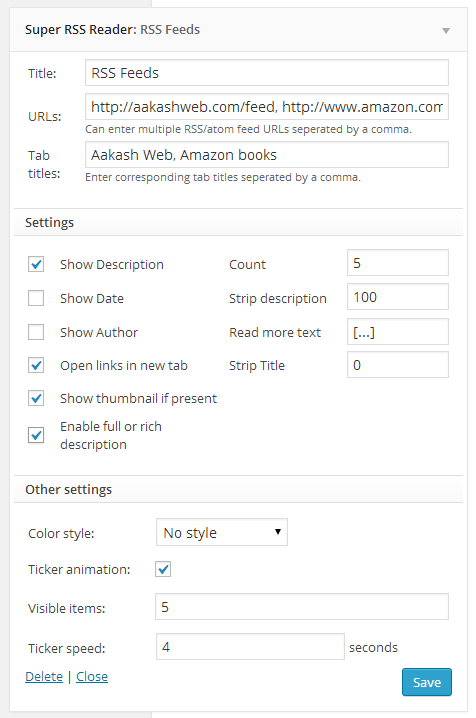Focus the Title input field
Image resolution: width=476 pixels, height=718 pixels.
pyautogui.click(x=267, y=72)
